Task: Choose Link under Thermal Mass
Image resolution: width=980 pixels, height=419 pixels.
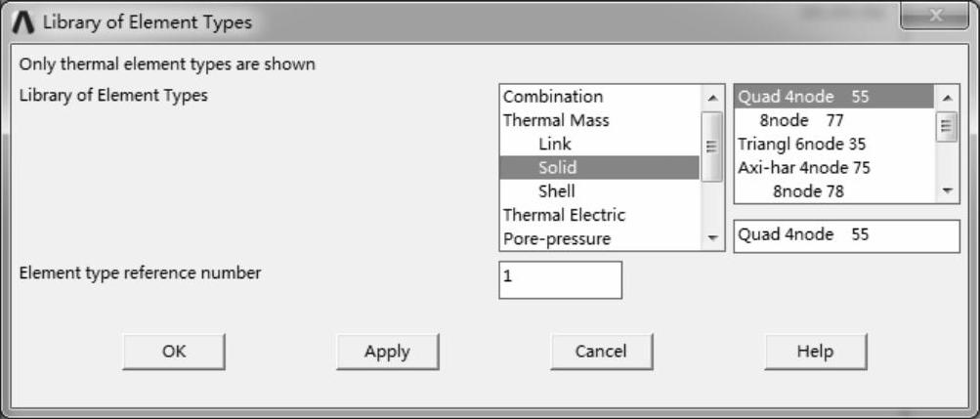Action: pos(555,144)
